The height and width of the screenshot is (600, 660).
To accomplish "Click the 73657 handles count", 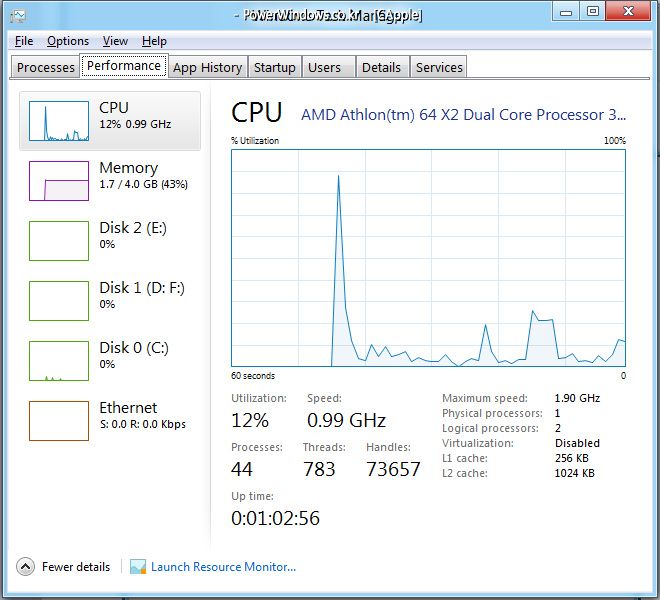I will pos(393,469).
